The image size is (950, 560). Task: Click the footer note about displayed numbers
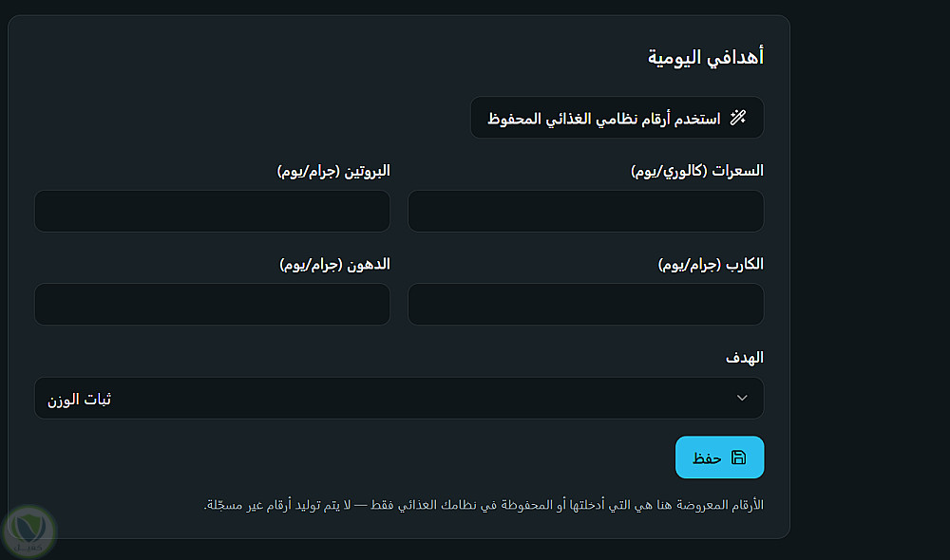tap(484, 505)
